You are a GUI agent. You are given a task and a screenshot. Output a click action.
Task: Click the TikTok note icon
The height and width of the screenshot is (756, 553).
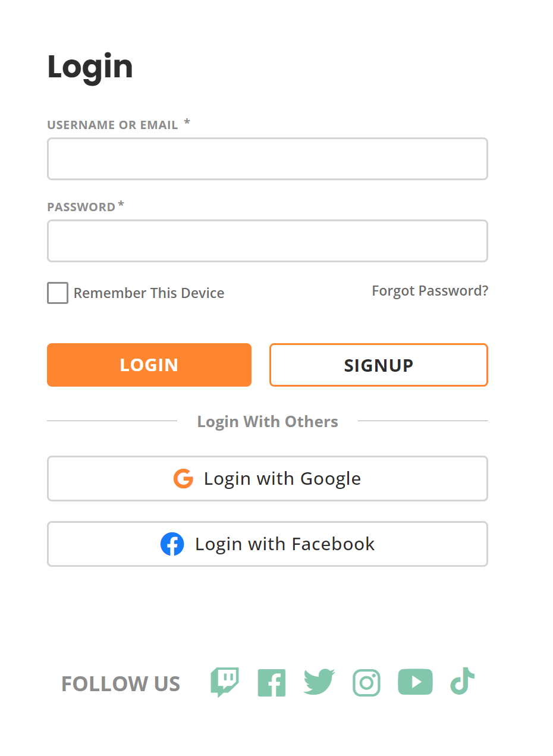462,681
